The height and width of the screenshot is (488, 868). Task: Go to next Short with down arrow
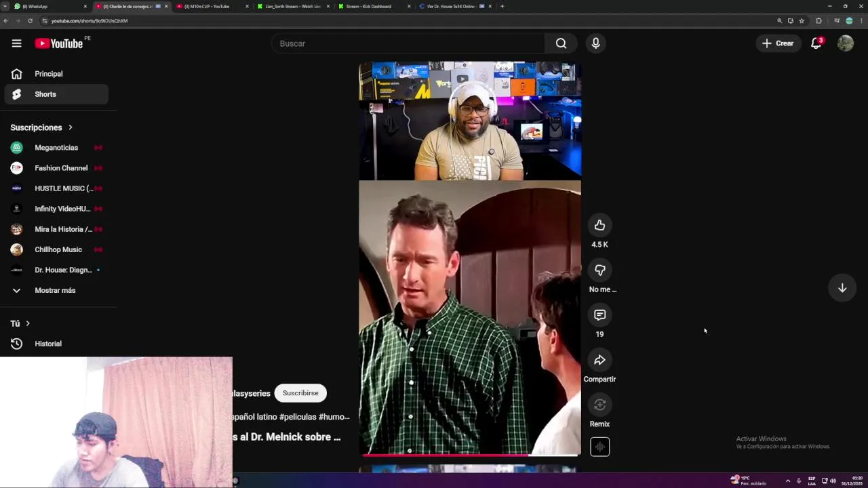click(842, 288)
